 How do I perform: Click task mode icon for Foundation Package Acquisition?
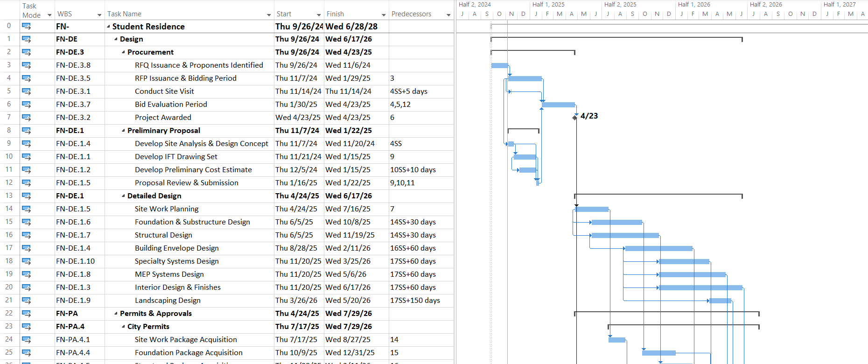pyautogui.click(x=26, y=353)
